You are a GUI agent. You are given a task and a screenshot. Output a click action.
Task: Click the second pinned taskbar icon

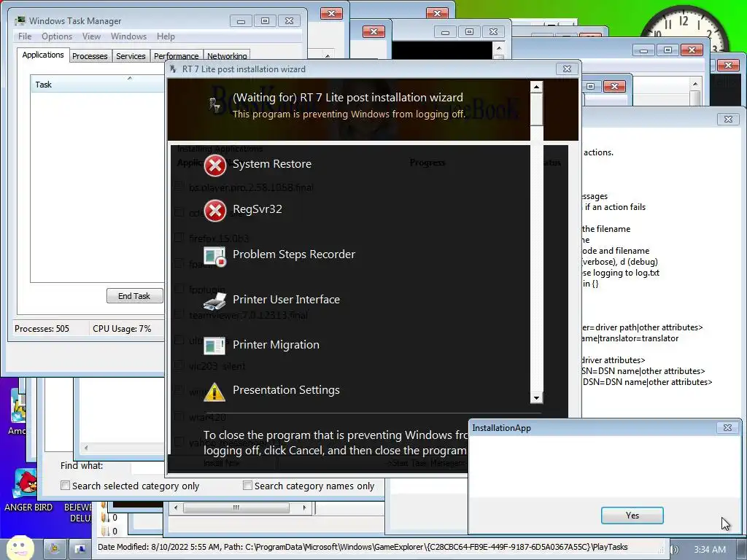click(80, 549)
